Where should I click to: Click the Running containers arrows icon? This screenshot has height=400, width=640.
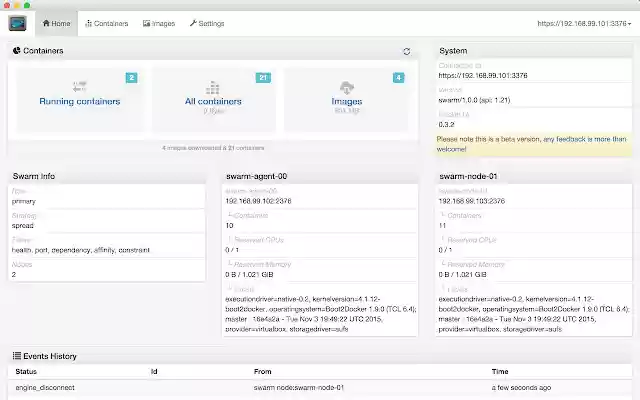point(80,86)
